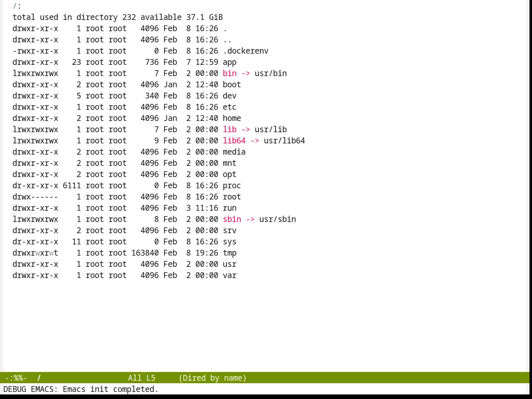The height and width of the screenshot is (399, 532).
Task: Open the tmp directory
Action: pyautogui.click(x=229, y=253)
